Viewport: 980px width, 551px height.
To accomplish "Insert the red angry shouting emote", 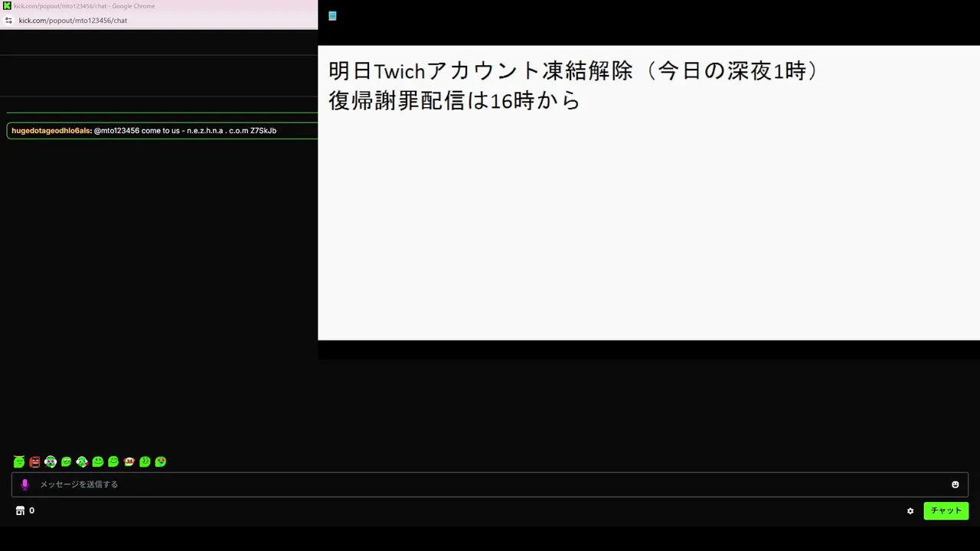I will (34, 461).
